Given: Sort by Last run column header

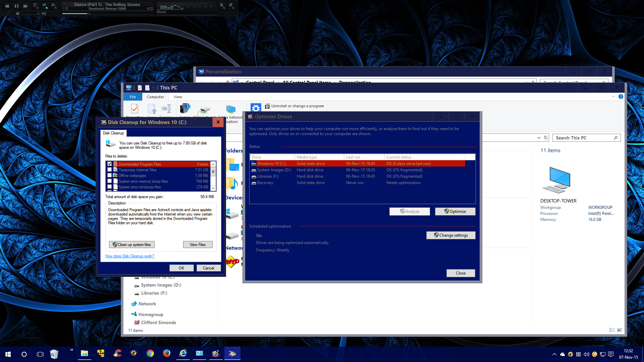Looking at the screenshot, I should coord(364,157).
